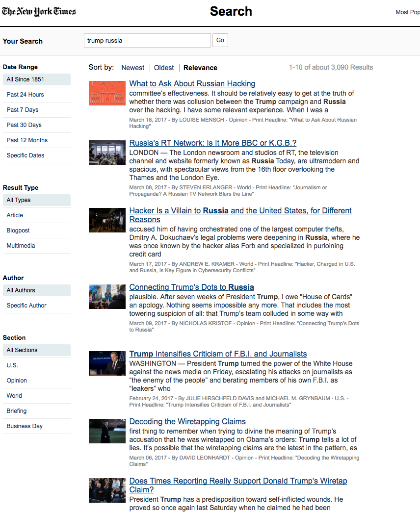
Task: Open Does Times Reporting Support Wiretap Claim
Action: pyautogui.click(x=238, y=485)
